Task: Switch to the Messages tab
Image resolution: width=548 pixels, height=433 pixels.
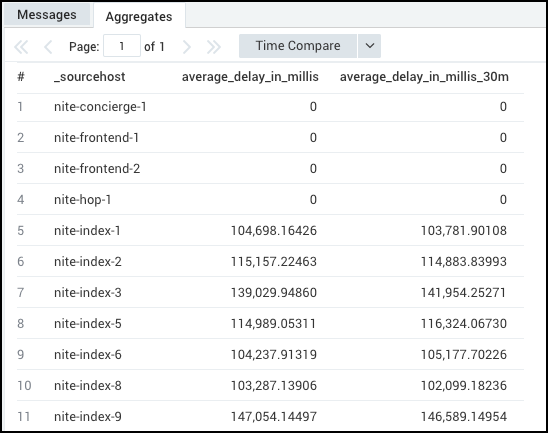Action: (47, 15)
